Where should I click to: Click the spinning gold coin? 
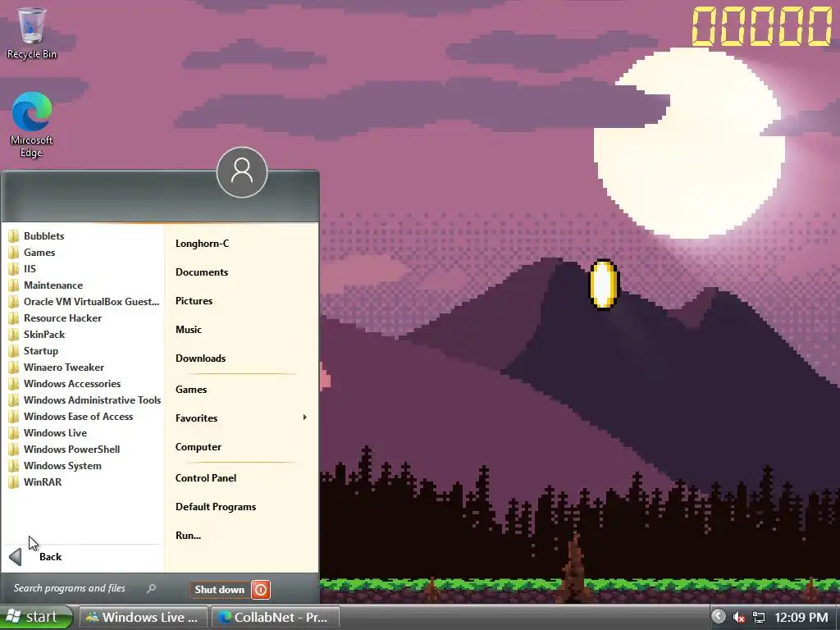pyautogui.click(x=604, y=285)
